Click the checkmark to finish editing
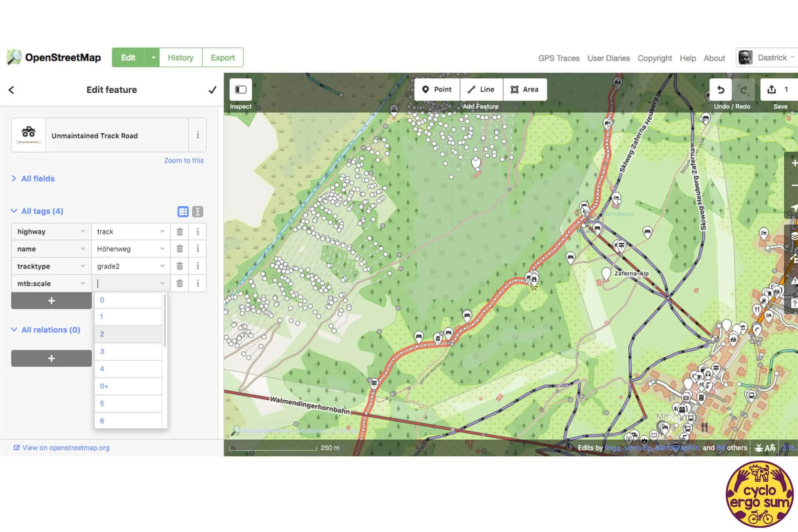798x532 pixels. [x=212, y=90]
